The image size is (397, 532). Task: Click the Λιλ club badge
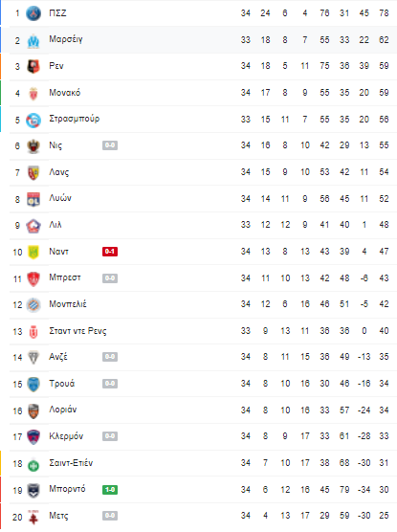click(x=33, y=226)
